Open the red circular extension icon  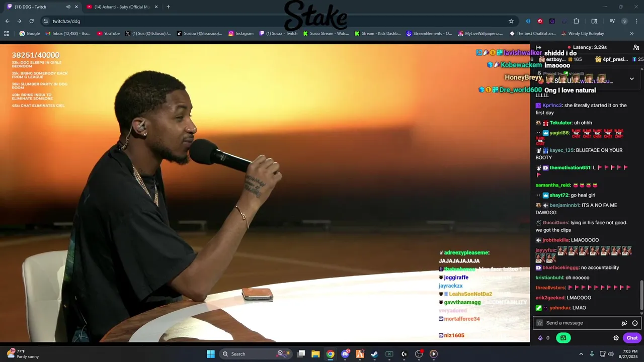[x=540, y=21]
